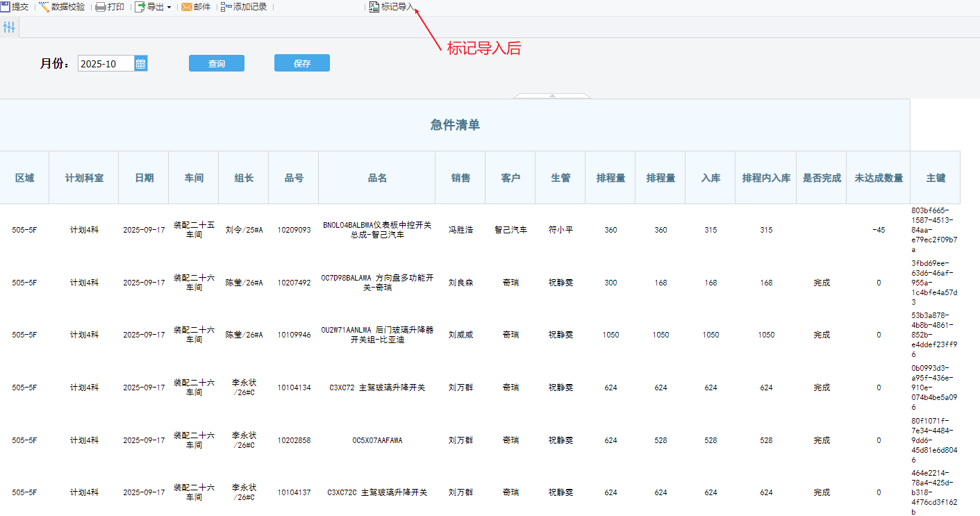Open the calendar picker beside month field
This screenshot has width=980, height=516.
141,64
